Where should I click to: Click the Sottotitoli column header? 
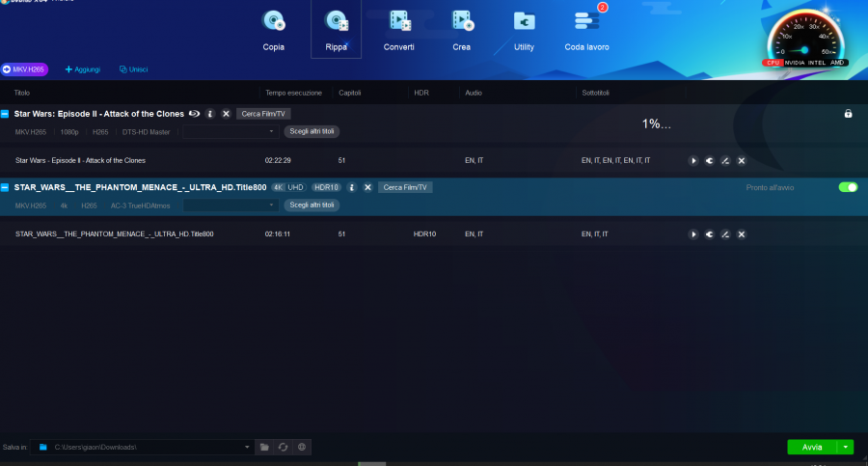[596, 93]
